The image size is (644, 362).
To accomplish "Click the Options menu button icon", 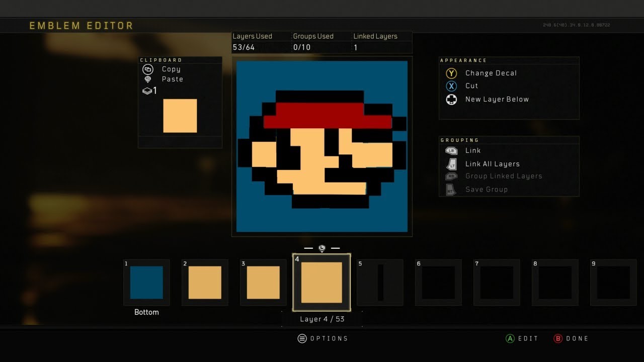I will [x=302, y=338].
